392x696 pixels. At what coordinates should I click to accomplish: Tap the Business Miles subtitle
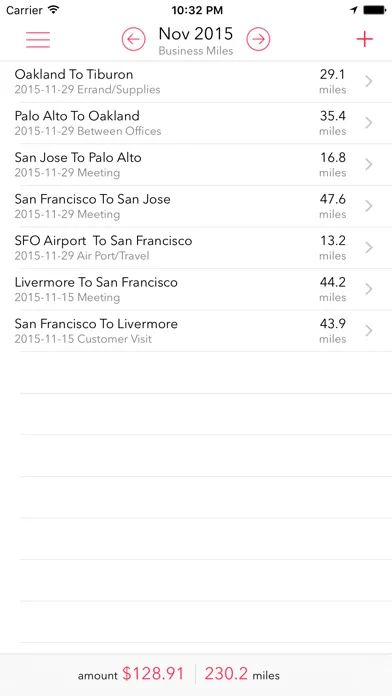(196, 51)
